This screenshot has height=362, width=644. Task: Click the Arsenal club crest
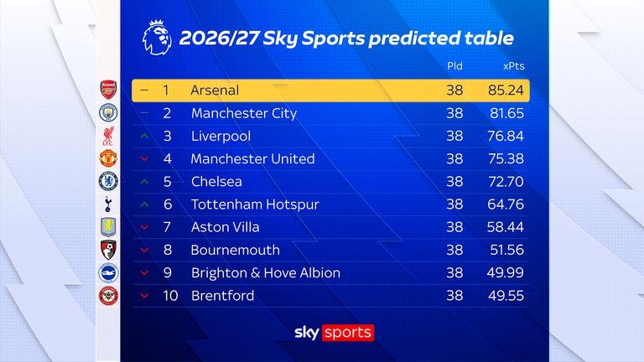108,90
